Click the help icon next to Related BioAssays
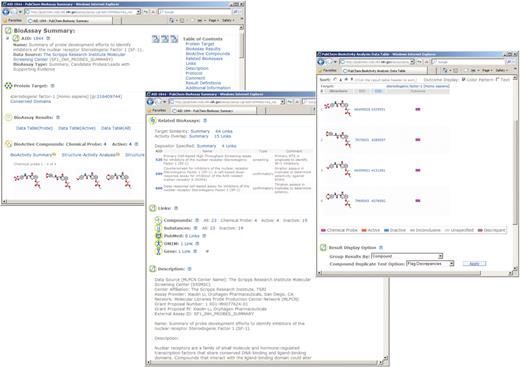 [205, 120]
